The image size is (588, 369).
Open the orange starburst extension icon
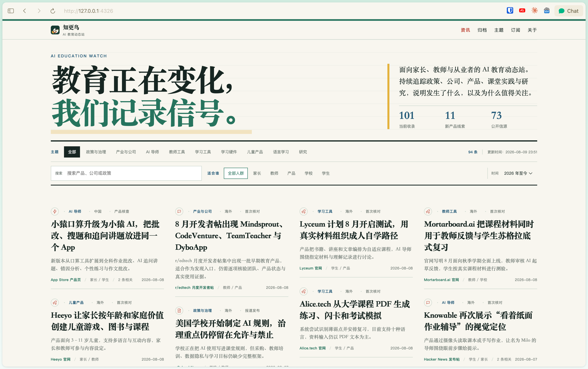coord(535,11)
